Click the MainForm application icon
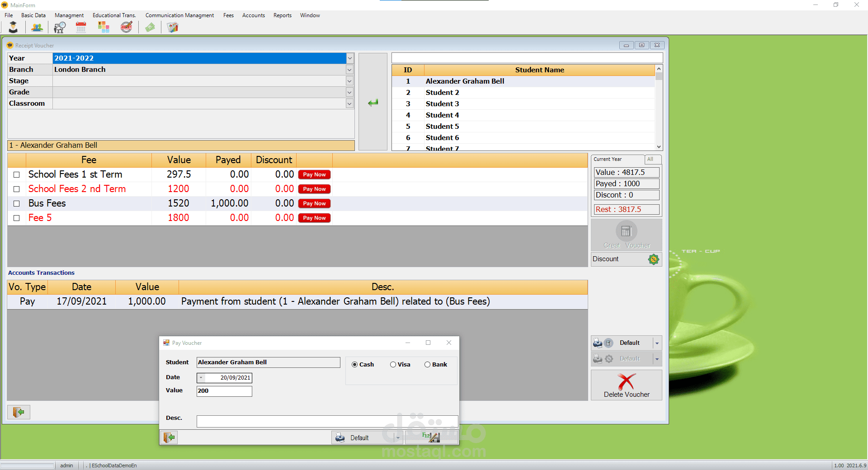The width and height of the screenshot is (868, 470). (5, 5)
